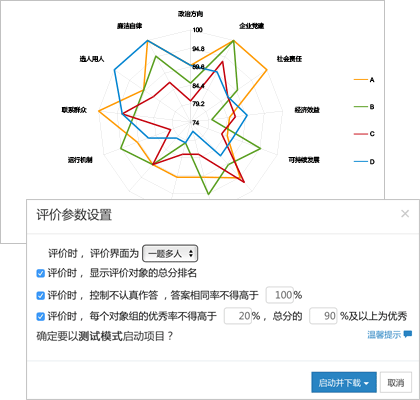Focus the 优秀率 20 percent field
The image size is (420, 400).
click(238, 316)
